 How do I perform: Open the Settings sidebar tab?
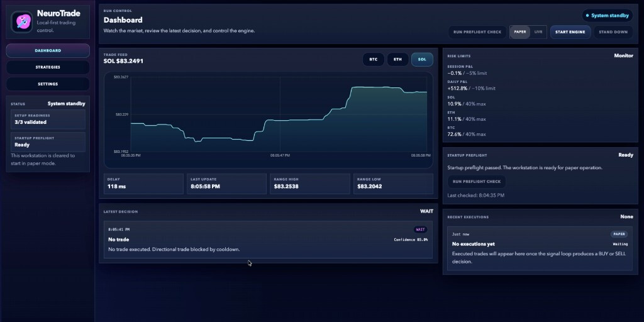coord(48,84)
